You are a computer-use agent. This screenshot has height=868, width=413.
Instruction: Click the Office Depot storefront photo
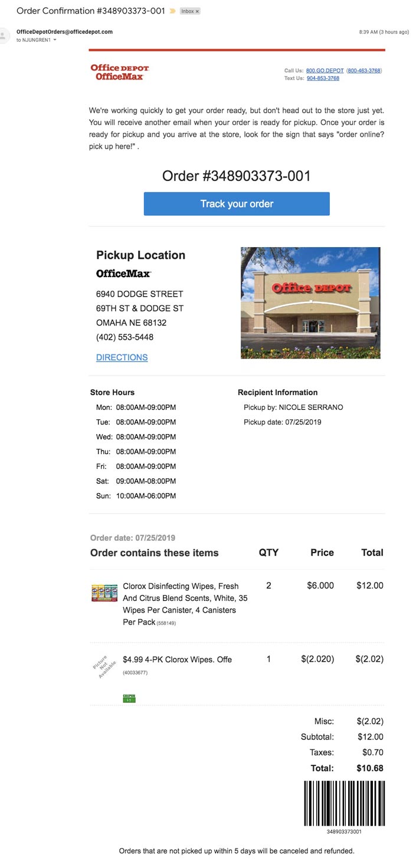point(310,303)
